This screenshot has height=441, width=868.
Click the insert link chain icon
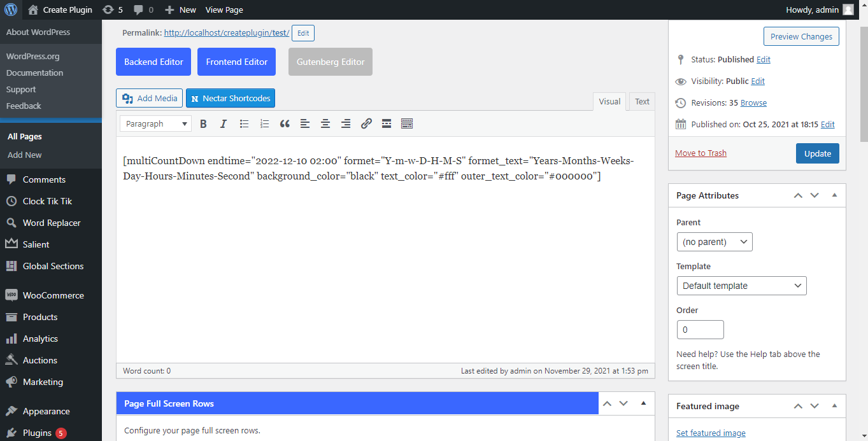click(x=366, y=124)
